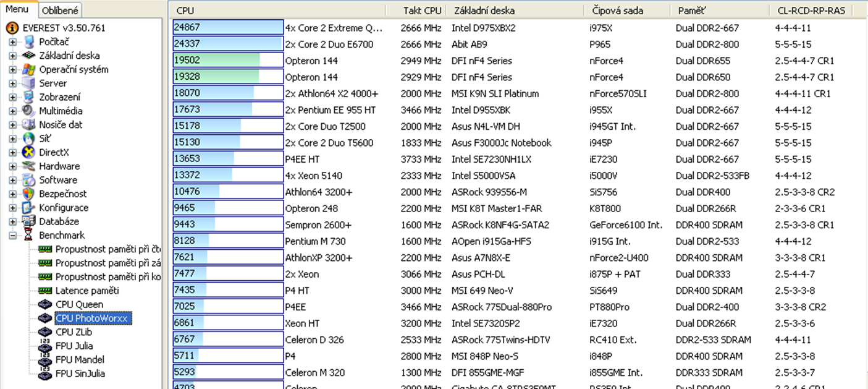Select the 2x Pentium EE 955 HT row
The height and width of the screenshot is (389, 868).
518,110
